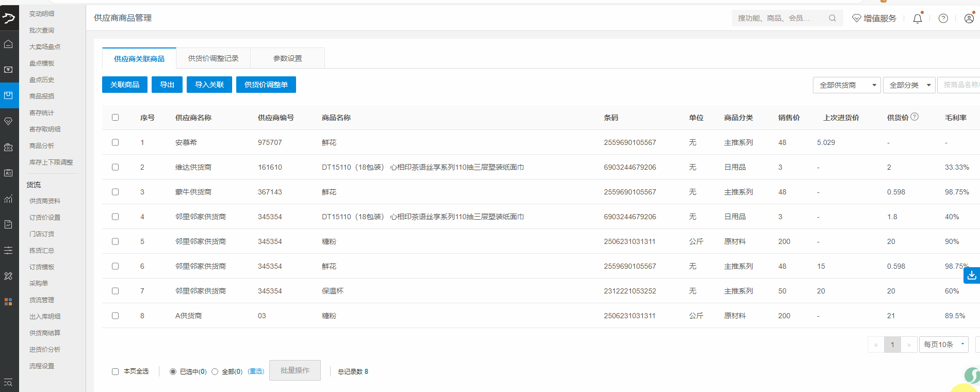Select the 已选中(0) radio button
Image resolution: width=980 pixels, height=392 pixels.
coord(173,371)
